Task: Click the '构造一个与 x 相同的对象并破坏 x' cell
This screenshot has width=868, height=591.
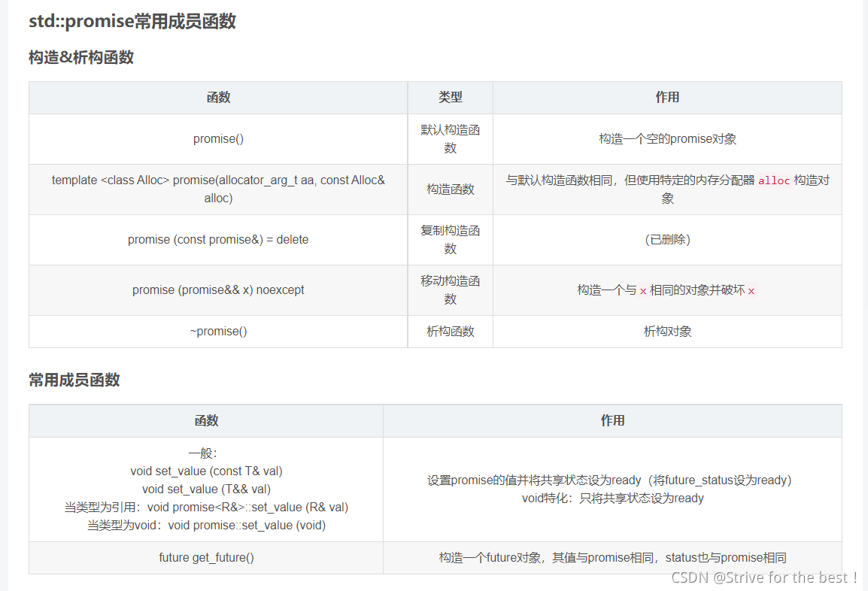Action: pos(667,290)
